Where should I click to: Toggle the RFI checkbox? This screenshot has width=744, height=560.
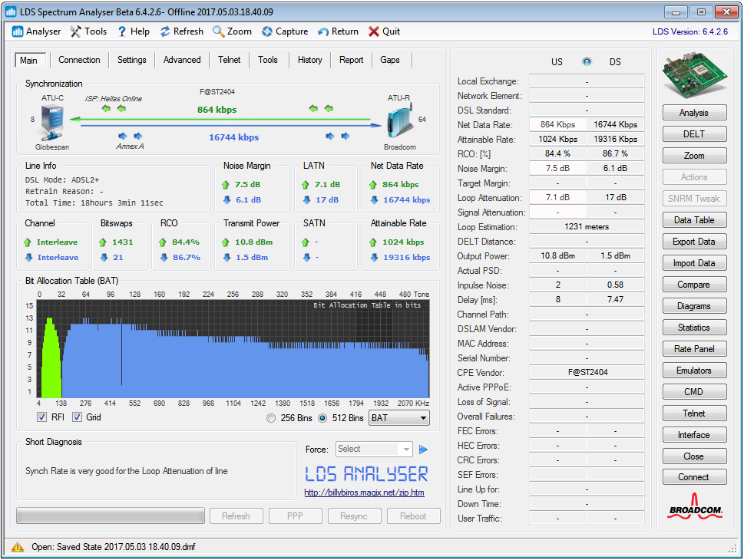(x=42, y=417)
